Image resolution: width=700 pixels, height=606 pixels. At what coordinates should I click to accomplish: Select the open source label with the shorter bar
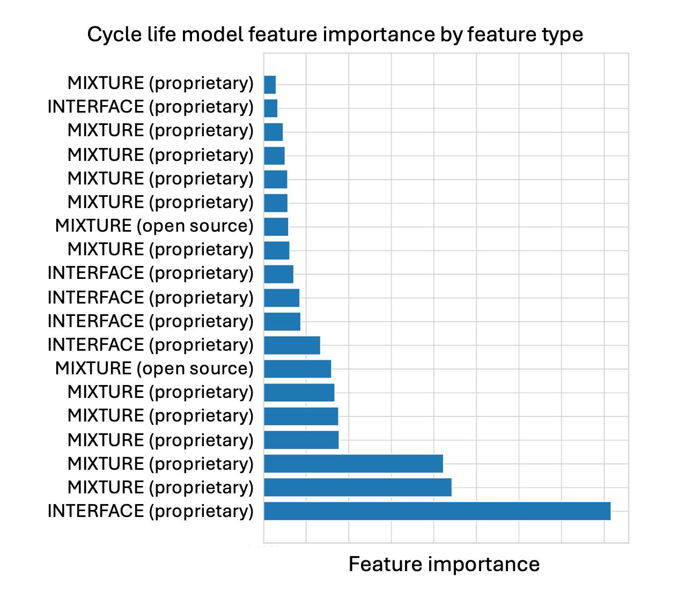[x=154, y=226]
